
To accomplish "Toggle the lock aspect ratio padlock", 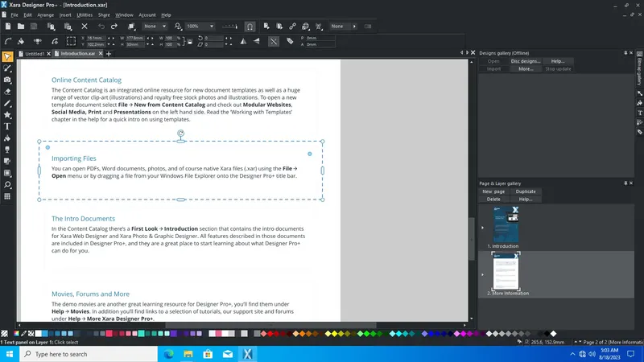I will click(190, 41).
